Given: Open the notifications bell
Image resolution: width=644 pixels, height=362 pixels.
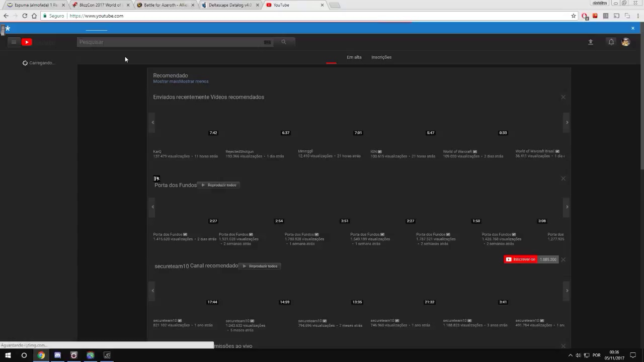Looking at the screenshot, I should [x=611, y=42].
